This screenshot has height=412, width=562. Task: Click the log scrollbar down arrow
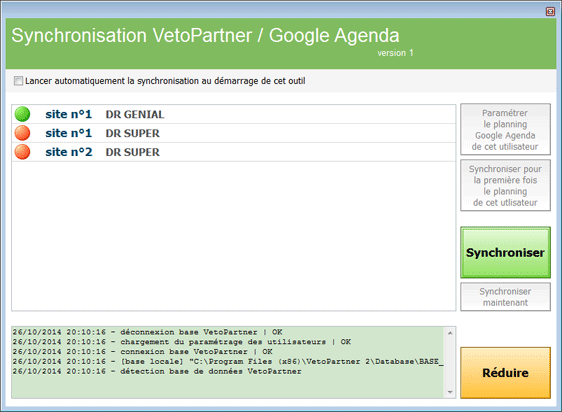[x=450, y=392]
